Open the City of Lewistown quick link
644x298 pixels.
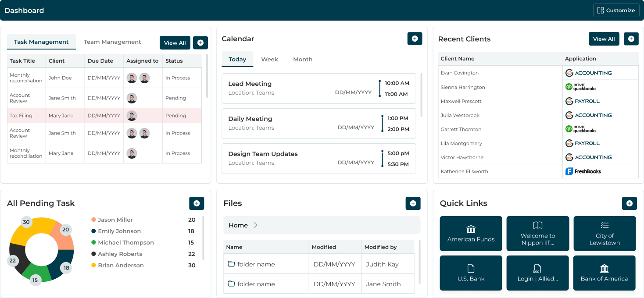click(x=604, y=234)
